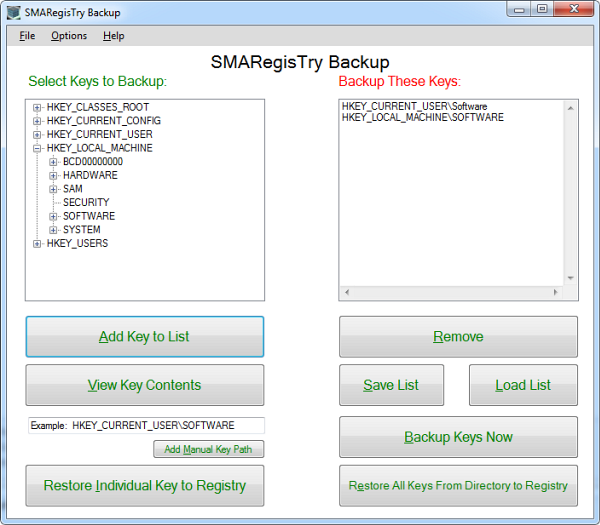The image size is (600, 525).
Task: Open the Help menu
Action: [114, 36]
